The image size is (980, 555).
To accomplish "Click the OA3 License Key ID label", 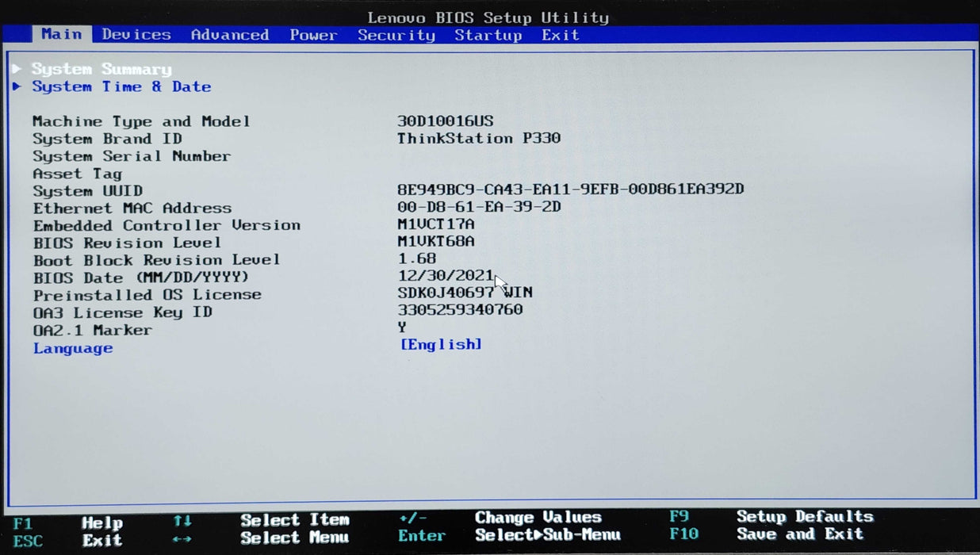I will (122, 312).
